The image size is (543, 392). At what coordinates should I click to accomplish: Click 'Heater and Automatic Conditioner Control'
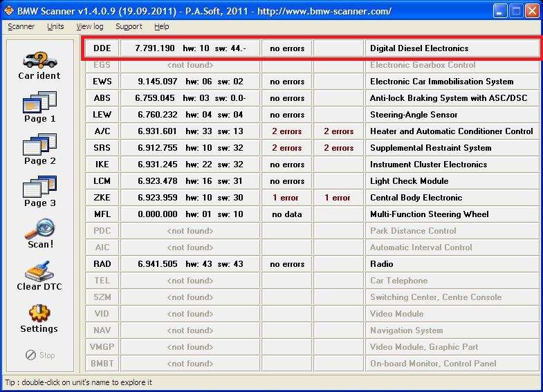451,131
